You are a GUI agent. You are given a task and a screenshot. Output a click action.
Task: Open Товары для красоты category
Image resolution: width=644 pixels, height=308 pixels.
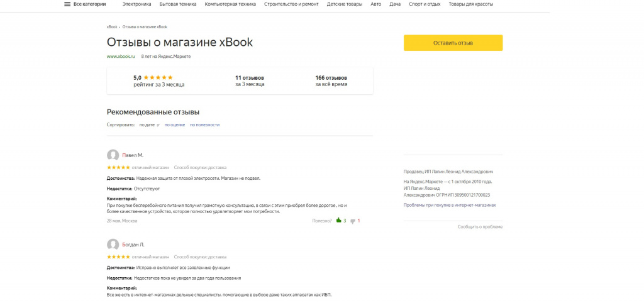(471, 4)
